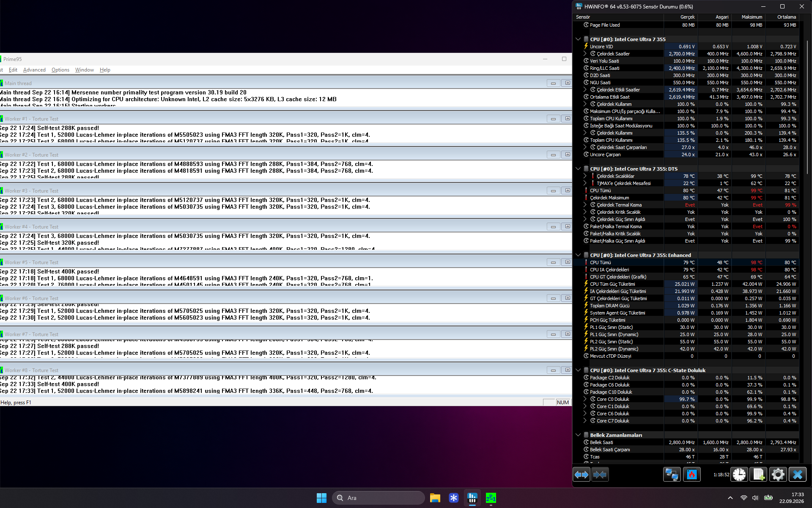
Task: Collapse the Bellek Zamanlamaları section
Action: [578, 435]
